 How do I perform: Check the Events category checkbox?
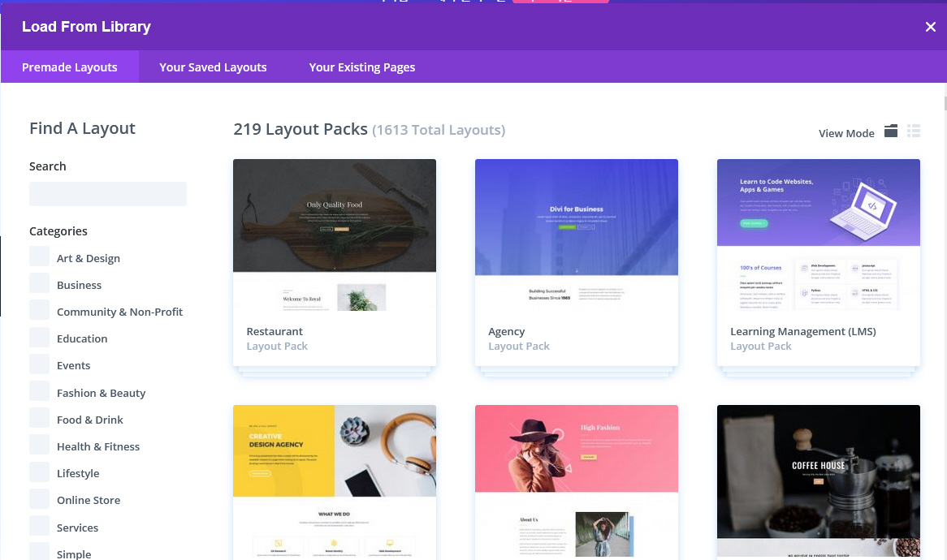(39, 364)
